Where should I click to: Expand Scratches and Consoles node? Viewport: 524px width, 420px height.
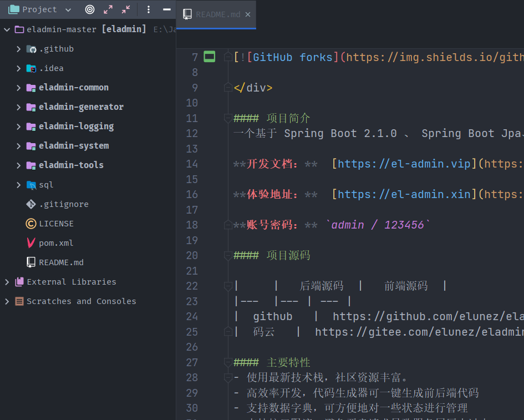point(7,301)
